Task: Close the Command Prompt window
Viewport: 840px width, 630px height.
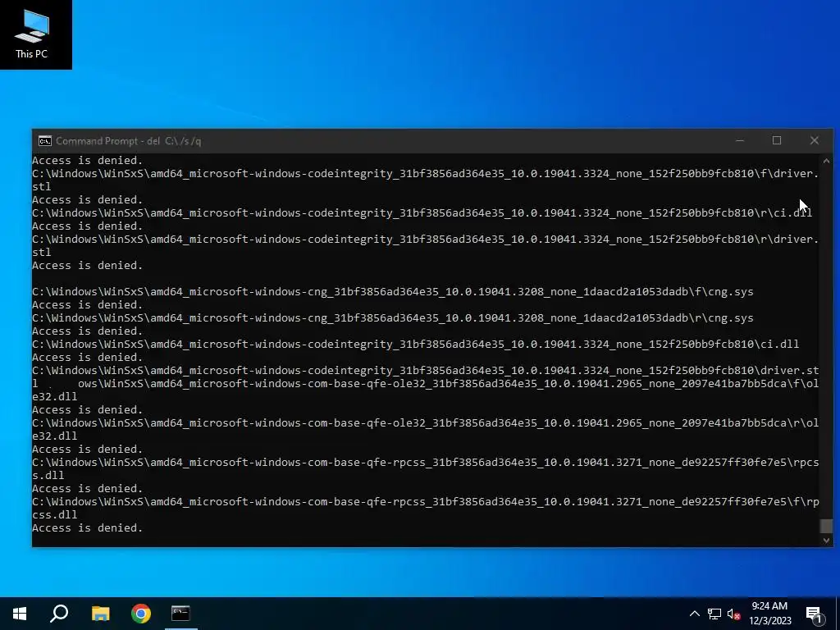Action: tap(815, 140)
